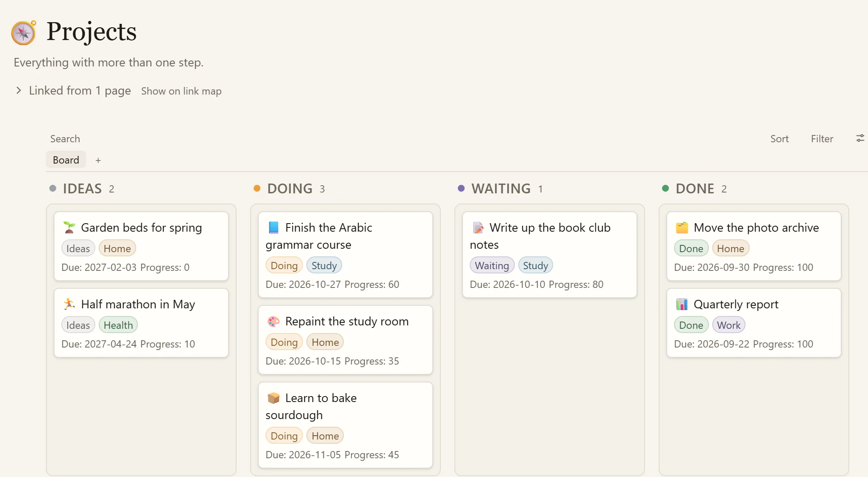
Task: Add a new view with the plus button
Action: point(98,160)
